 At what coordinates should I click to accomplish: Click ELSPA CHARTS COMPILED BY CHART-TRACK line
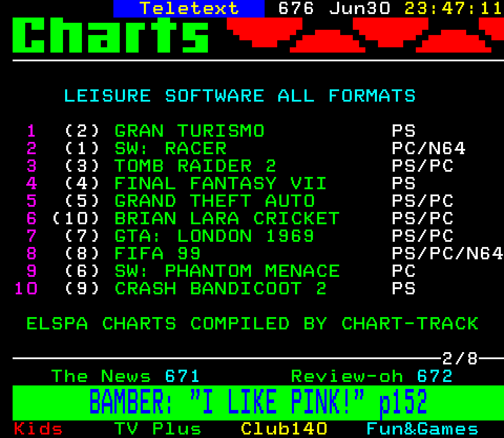point(252,324)
